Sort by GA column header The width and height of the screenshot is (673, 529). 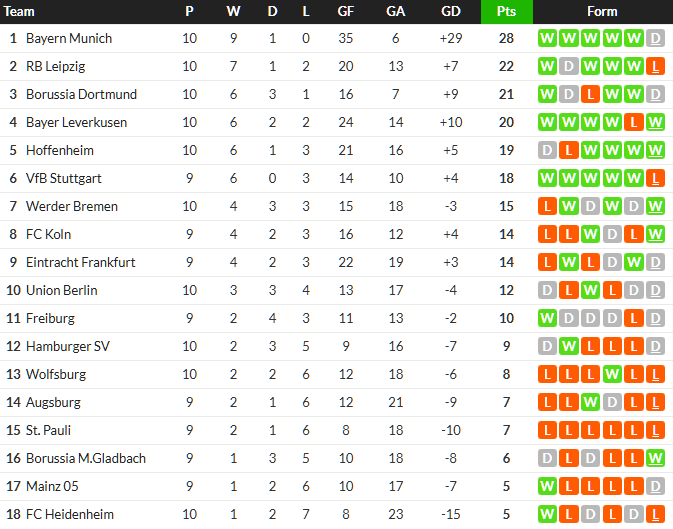click(396, 12)
